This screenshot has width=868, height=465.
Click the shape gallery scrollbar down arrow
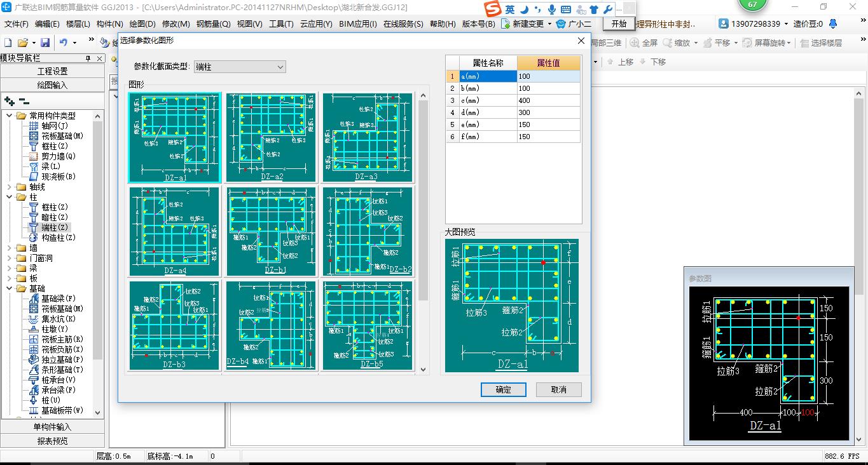point(424,368)
